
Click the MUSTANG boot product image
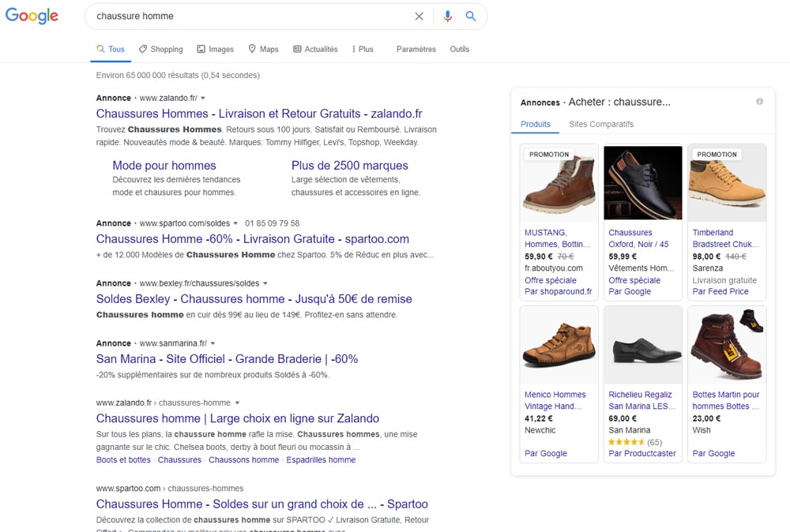click(x=559, y=183)
